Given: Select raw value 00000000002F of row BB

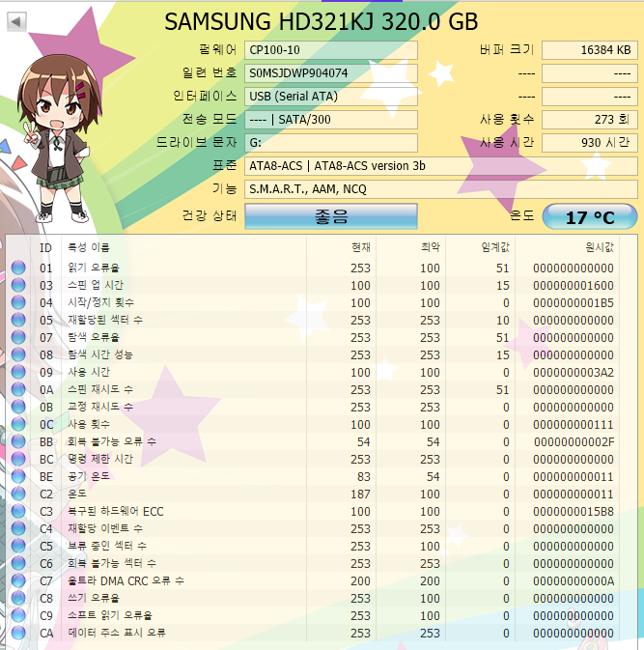Looking at the screenshot, I should point(574,442).
